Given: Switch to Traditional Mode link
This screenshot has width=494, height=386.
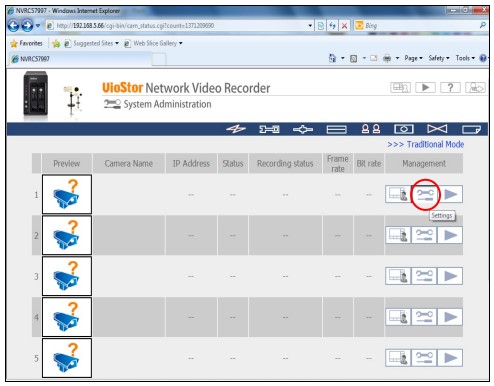Looking at the screenshot, I should point(426,144).
